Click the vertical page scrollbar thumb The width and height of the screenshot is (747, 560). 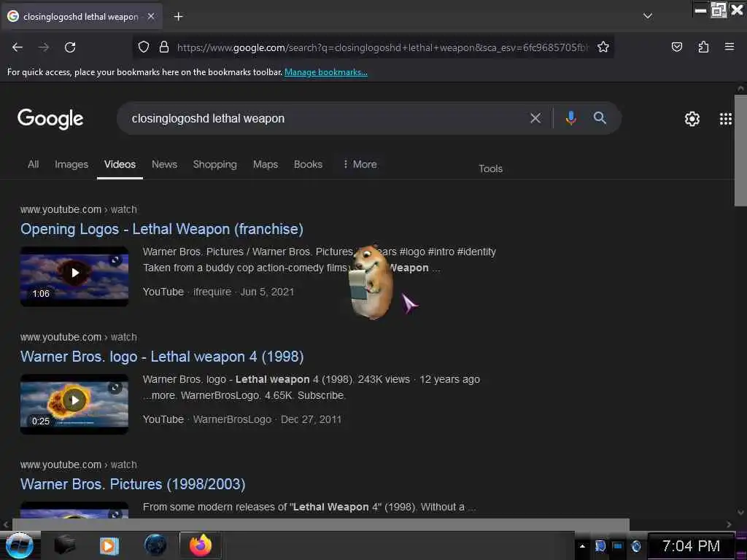[x=740, y=150]
